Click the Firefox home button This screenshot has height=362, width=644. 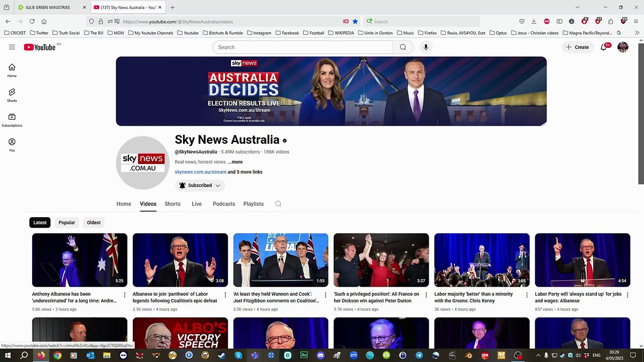point(44,22)
